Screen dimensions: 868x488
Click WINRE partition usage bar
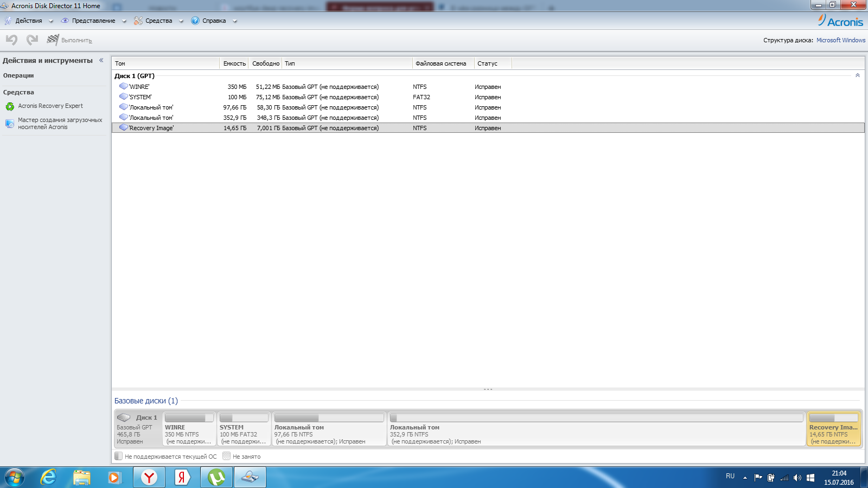click(x=189, y=418)
